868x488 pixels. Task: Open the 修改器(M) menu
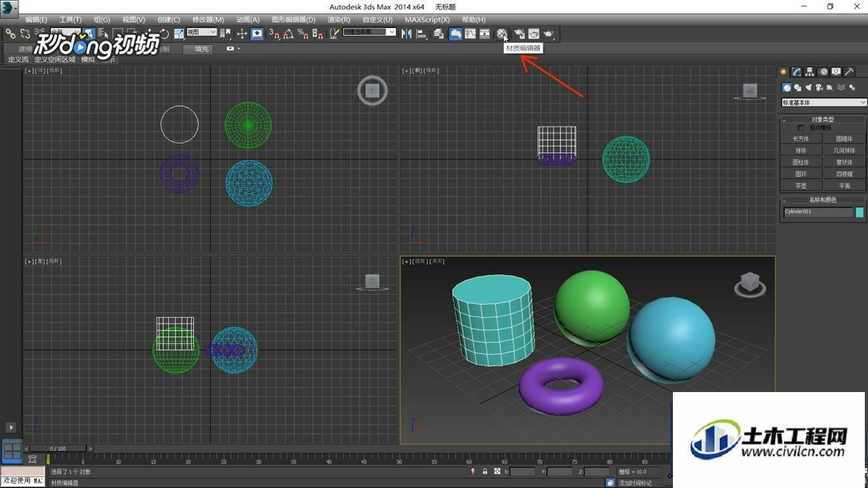click(208, 20)
